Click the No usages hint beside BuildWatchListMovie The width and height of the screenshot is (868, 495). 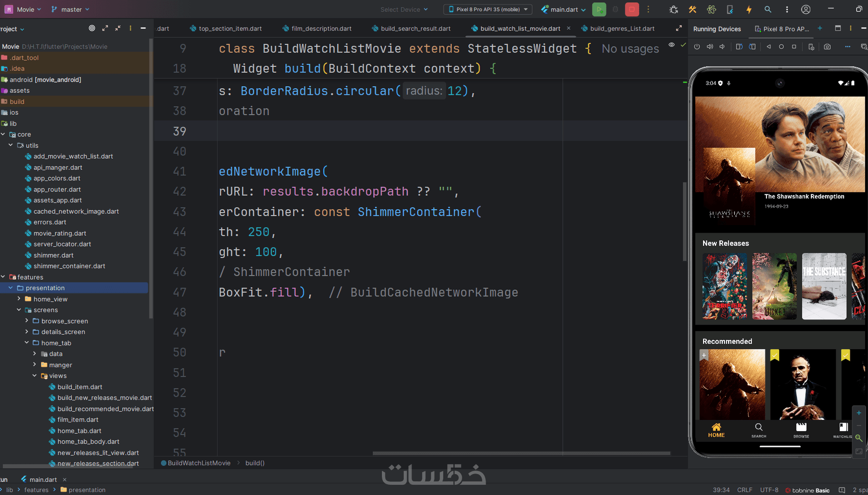[630, 48]
